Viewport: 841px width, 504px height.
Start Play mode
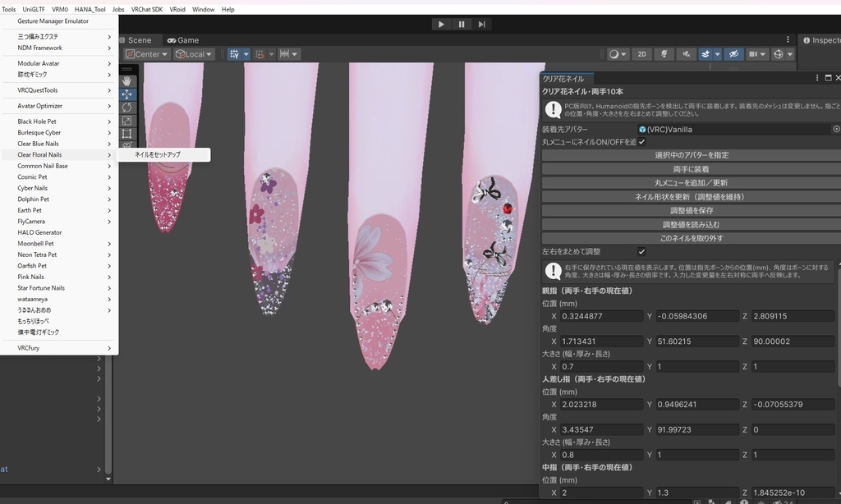[x=441, y=24]
